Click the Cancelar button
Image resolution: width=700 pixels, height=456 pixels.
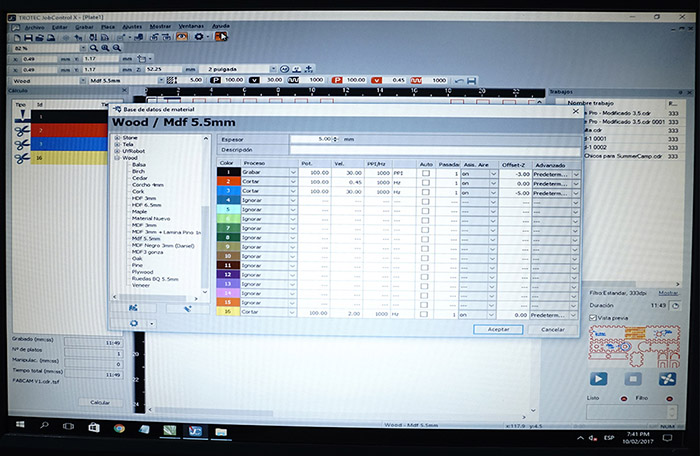click(x=553, y=329)
